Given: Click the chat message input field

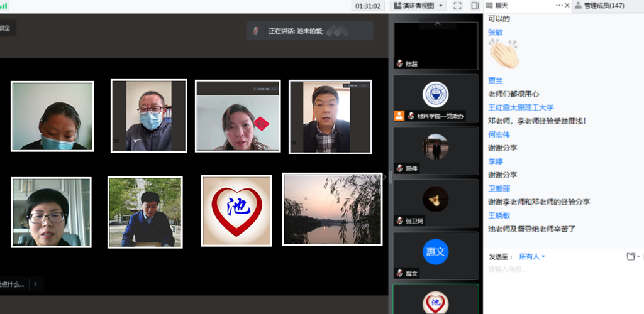Looking at the screenshot, I should (560, 269).
